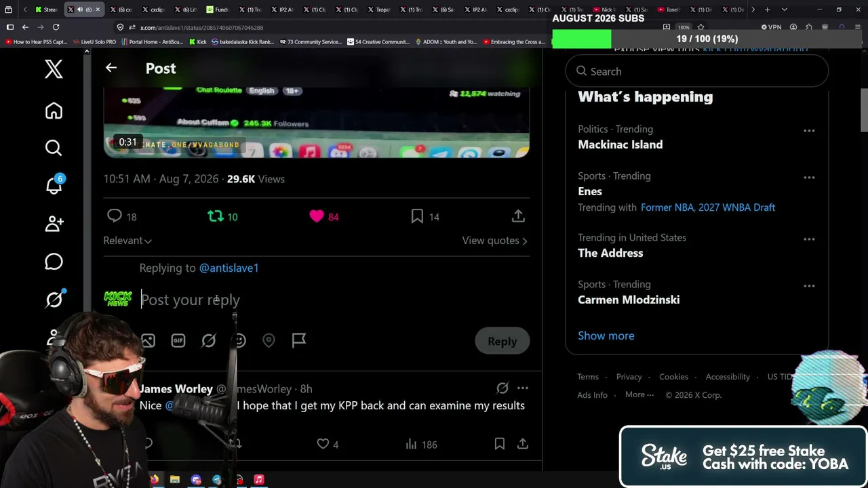
Task: Open the Cookies footer link
Action: (673, 377)
